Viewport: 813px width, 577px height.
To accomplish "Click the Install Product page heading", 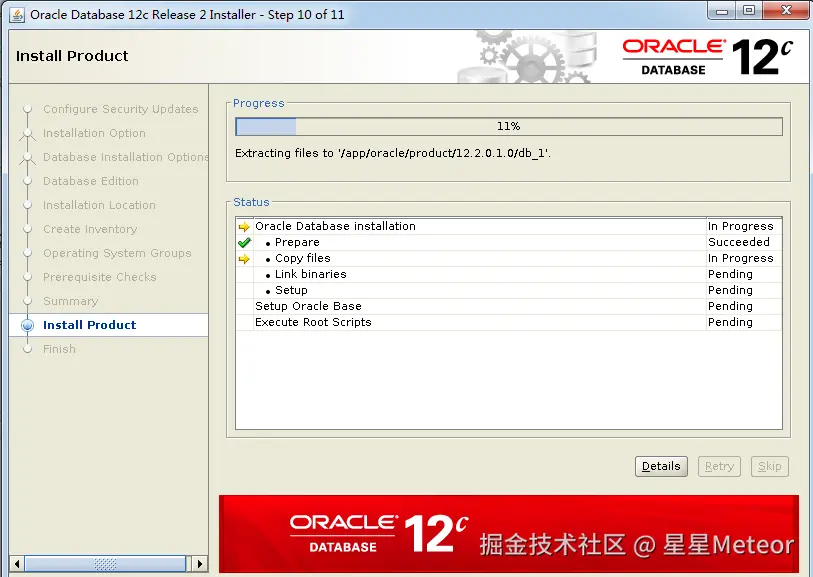I will [x=72, y=56].
